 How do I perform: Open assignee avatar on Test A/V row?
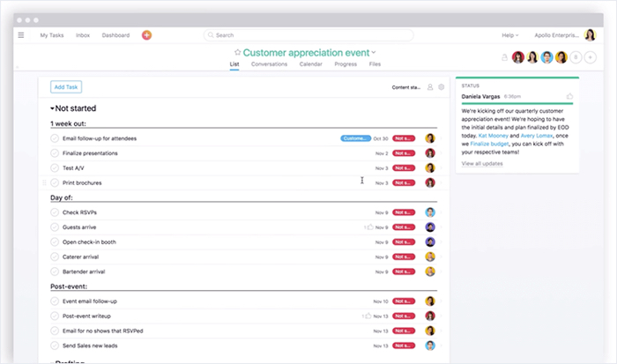[430, 168]
